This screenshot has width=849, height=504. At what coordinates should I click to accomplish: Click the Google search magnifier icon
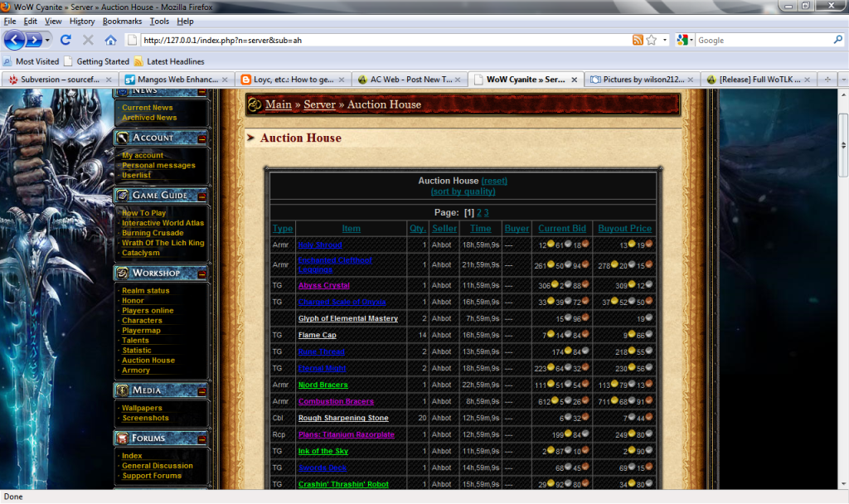pos(837,40)
